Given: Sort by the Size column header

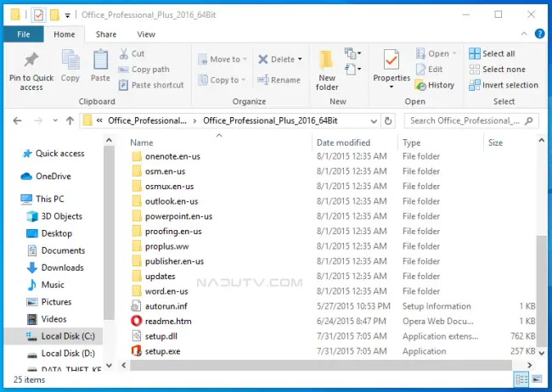Looking at the screenshot, I should [x=495, y=143].
